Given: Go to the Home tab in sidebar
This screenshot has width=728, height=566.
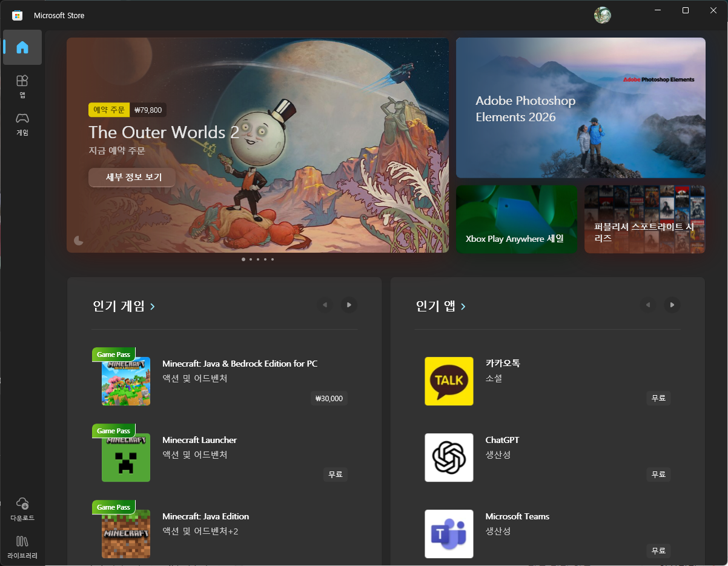Looking at the screenshot, I should [22, 47].
